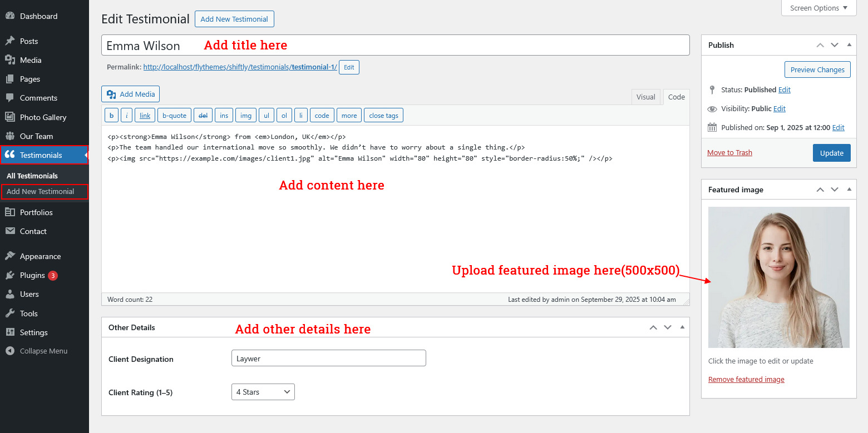Click the Settings sliders icon
868x433 pixels.
(9, 332)
